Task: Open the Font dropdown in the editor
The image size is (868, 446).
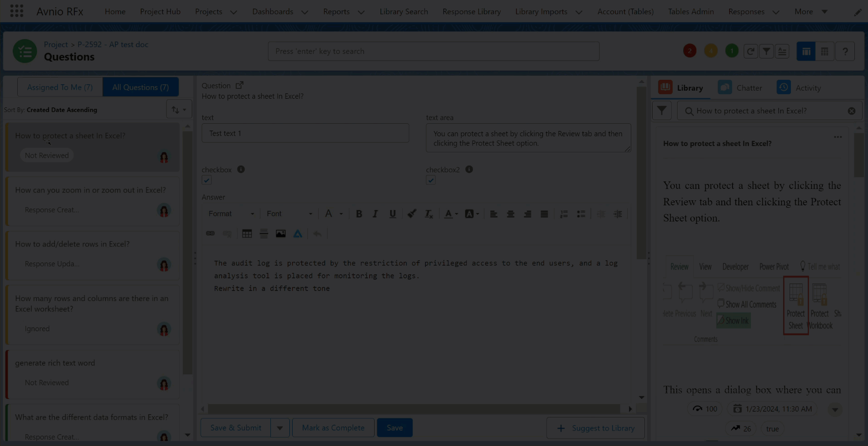Action: 289,214
